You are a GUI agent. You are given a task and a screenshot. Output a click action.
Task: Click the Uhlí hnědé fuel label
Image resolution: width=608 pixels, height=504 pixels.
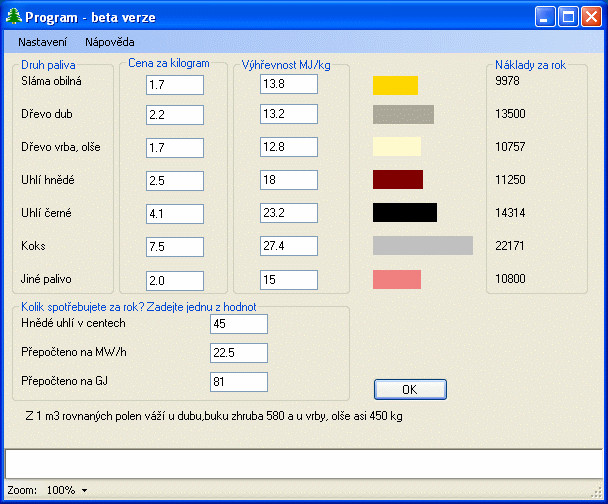tap(47, 180)
